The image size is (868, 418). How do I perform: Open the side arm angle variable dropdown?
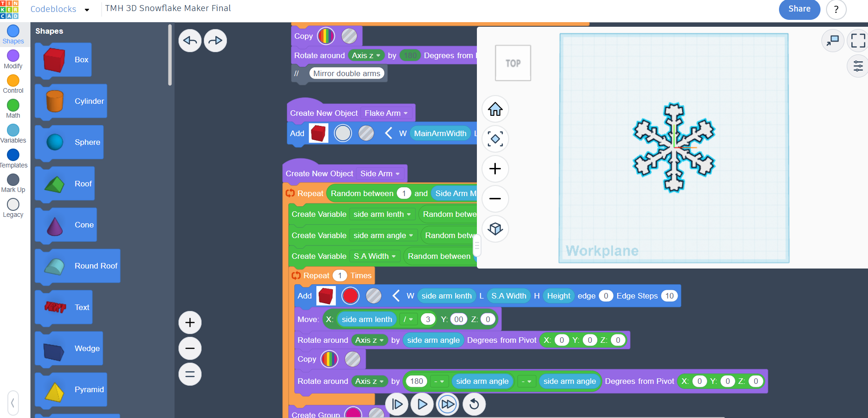[x=383, y=235]
